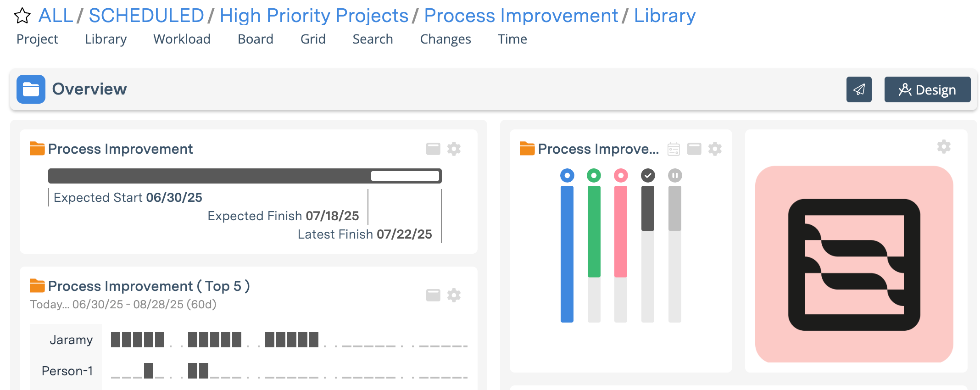Switch to the Board tab
Screen dimensions: 980x390
pos(255,39)
